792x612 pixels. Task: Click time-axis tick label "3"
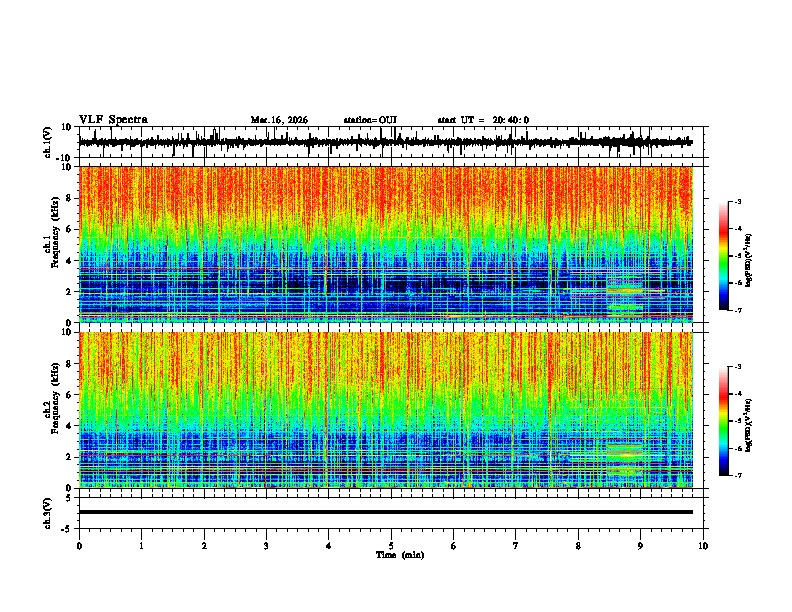(266, 545)
